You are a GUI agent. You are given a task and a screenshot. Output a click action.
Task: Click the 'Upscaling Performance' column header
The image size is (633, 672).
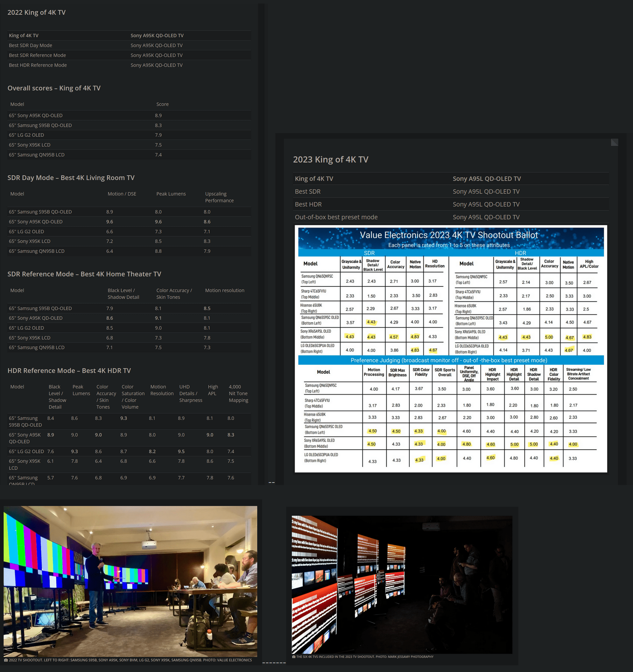pos(219,197)
